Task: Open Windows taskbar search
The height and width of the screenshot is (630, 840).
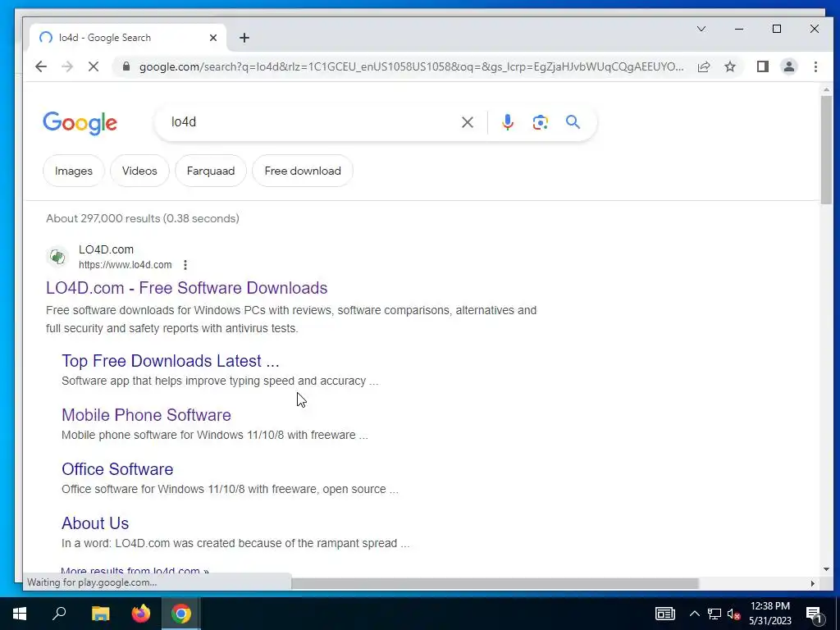Action: tap(59, 614)
